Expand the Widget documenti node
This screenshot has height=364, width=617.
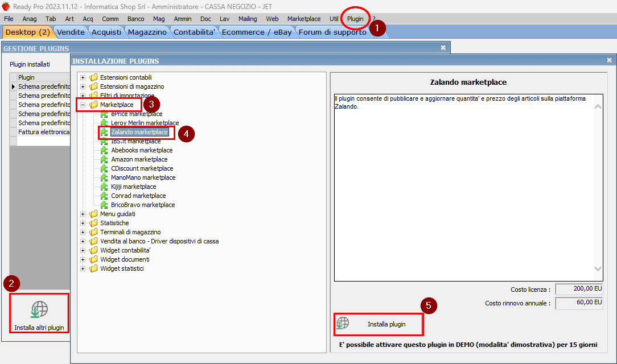tap(83, 259)
